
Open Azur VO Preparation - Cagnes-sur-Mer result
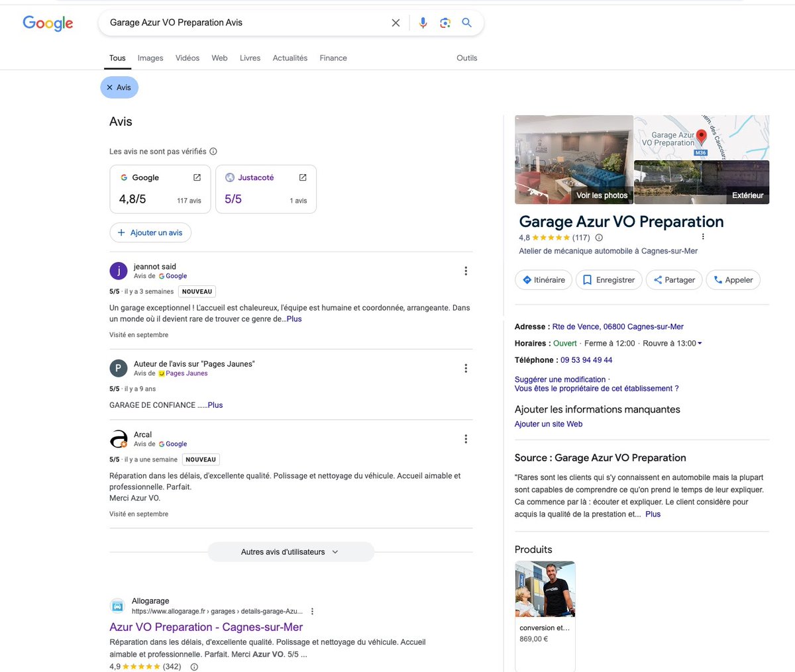click(x=206, y=627)
